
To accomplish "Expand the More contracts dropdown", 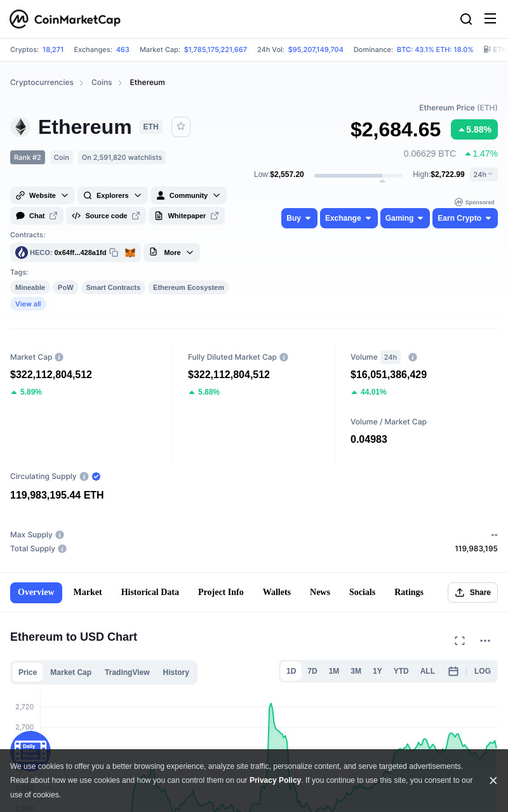I will click(x=171, y=252).
